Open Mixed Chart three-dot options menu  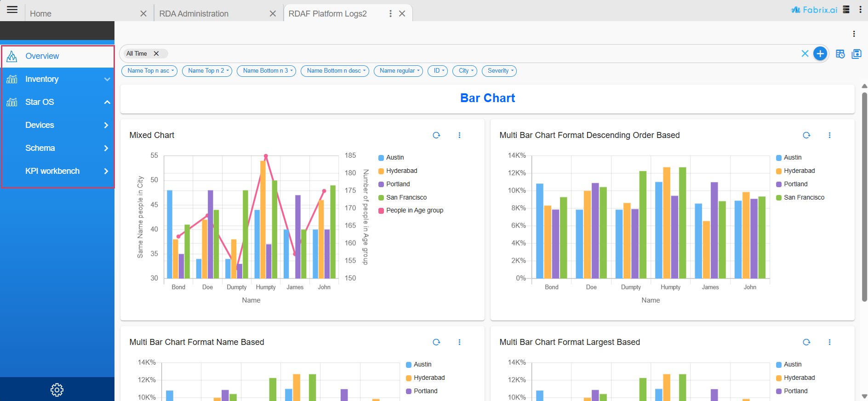(459, 135)
